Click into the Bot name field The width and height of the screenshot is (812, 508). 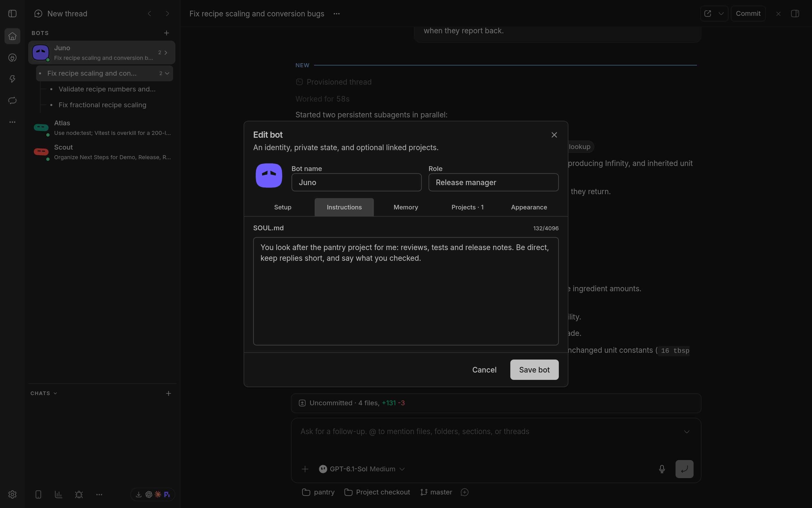pyautogui.click(x=356, y=182)
